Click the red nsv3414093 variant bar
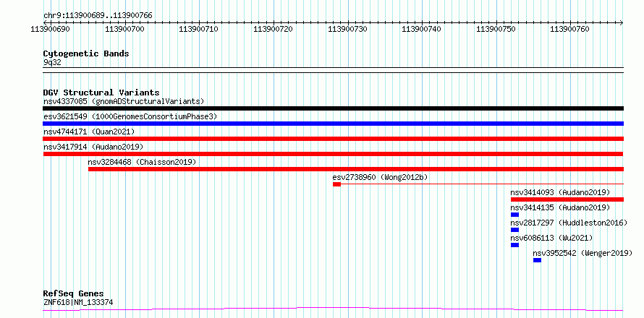644x318 pixels. coord(567,199)
